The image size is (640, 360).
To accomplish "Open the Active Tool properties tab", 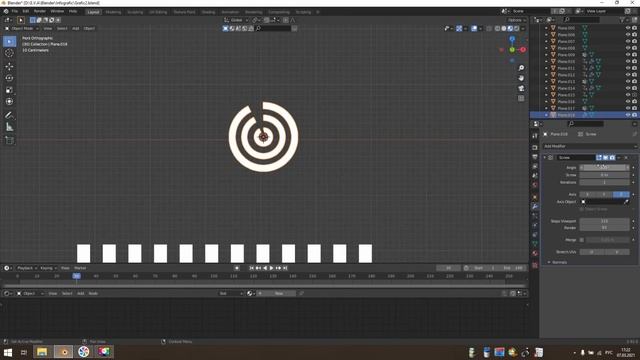I will click(535, 136).
